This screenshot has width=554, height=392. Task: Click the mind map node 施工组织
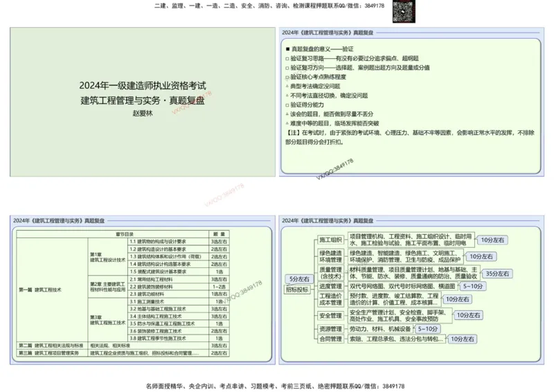coord(330,240)
